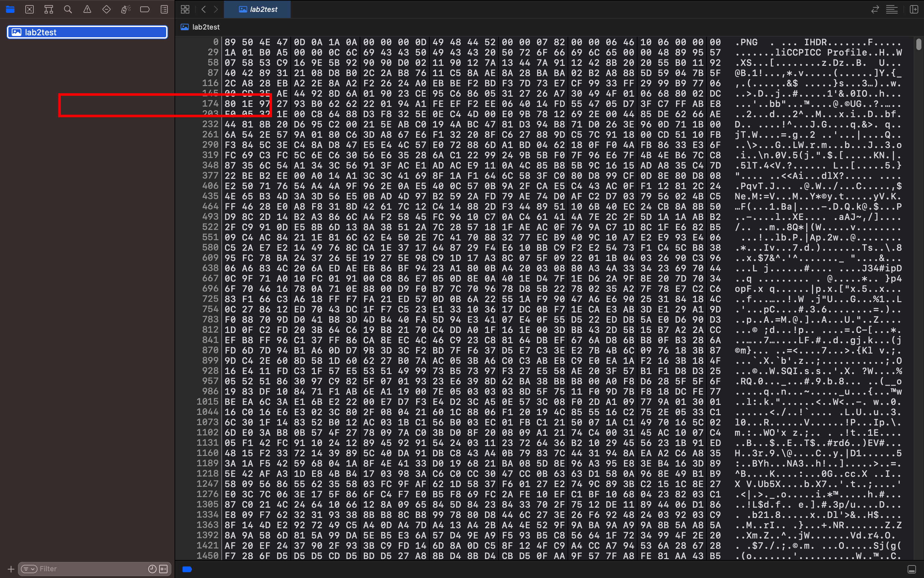Click the offset label 638
Viewport: 924px width, 578px height.
tap(210, 268)
